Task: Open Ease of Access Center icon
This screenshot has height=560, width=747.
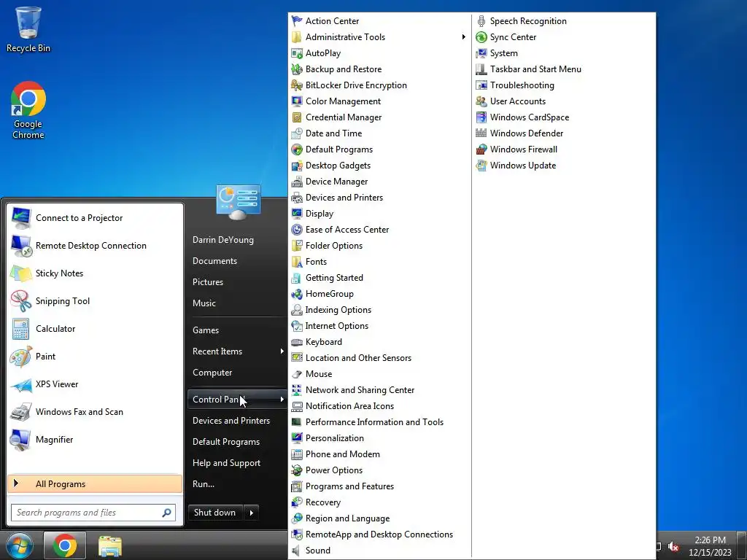Action: [x=297, y=230]
